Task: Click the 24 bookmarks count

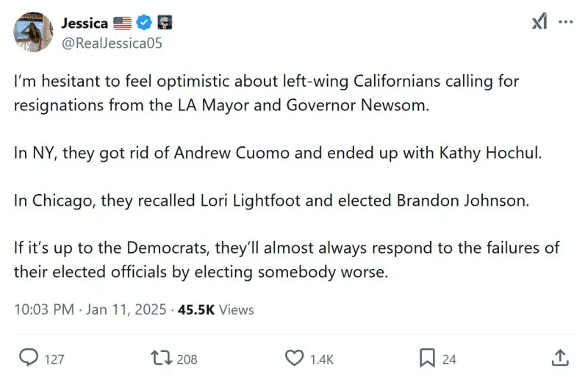Action: click(x=449, y=359)
